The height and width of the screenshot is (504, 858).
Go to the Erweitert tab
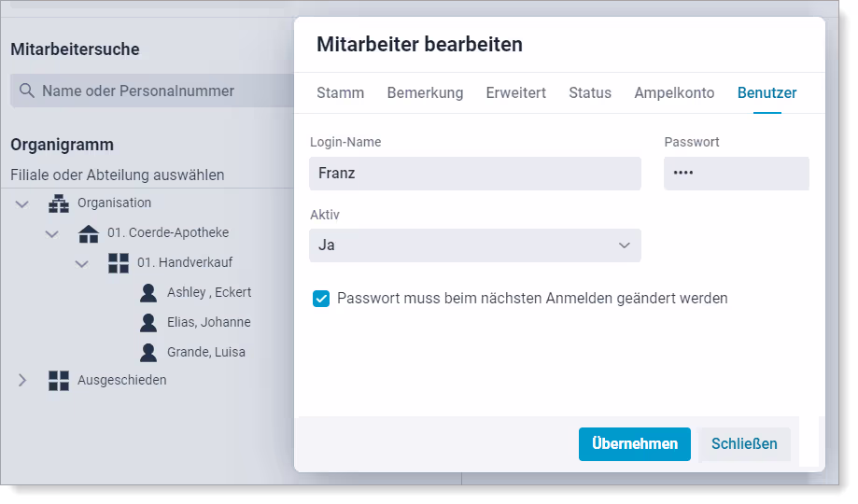pyautogui.click(x=516, y=93)
